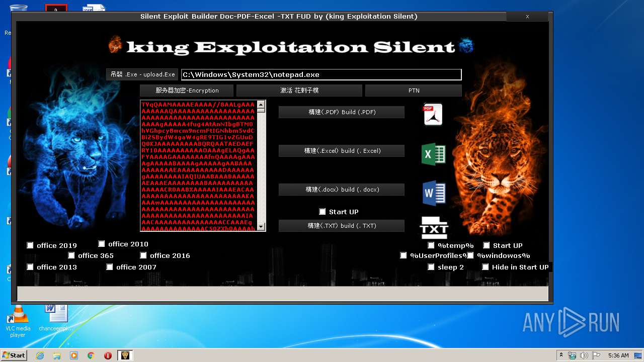644x362 pixels.
Task: Click the volume speaker tray icon
Action: click(x=584, y=355)
